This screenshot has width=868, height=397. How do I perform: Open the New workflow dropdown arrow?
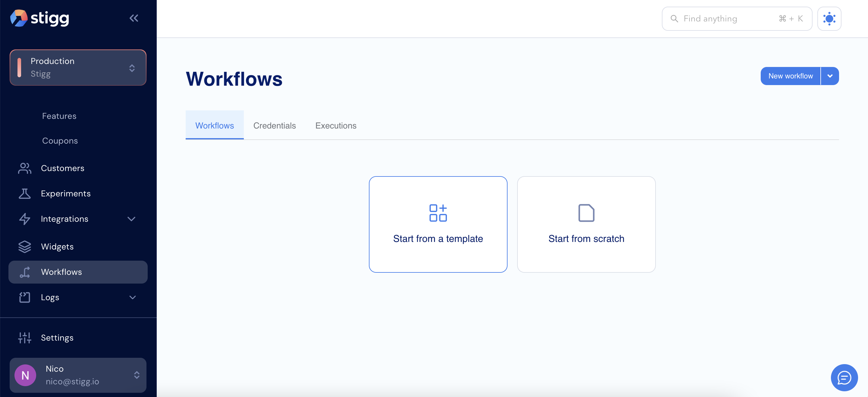(830, 76)
